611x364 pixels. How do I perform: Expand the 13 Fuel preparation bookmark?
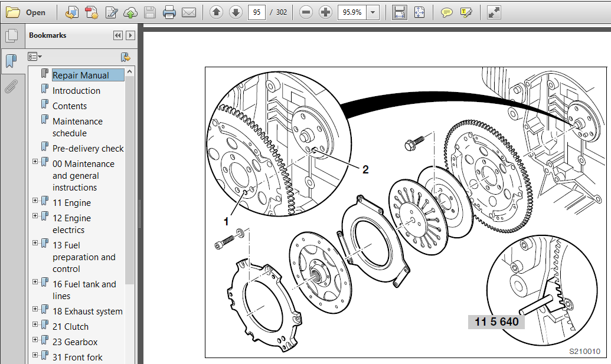pyautogui.click(x=35, y=242)
